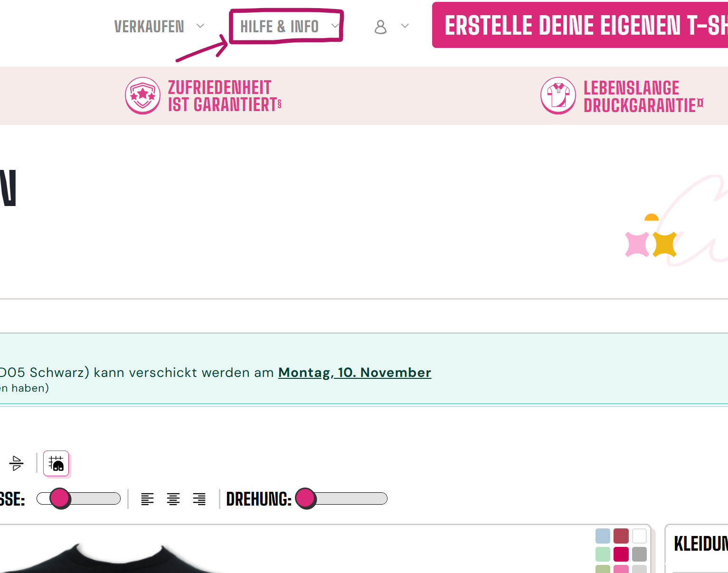Click Erstelle deine eigenen T-Shirts button
The image size is (728, 573).
point(580,25)
